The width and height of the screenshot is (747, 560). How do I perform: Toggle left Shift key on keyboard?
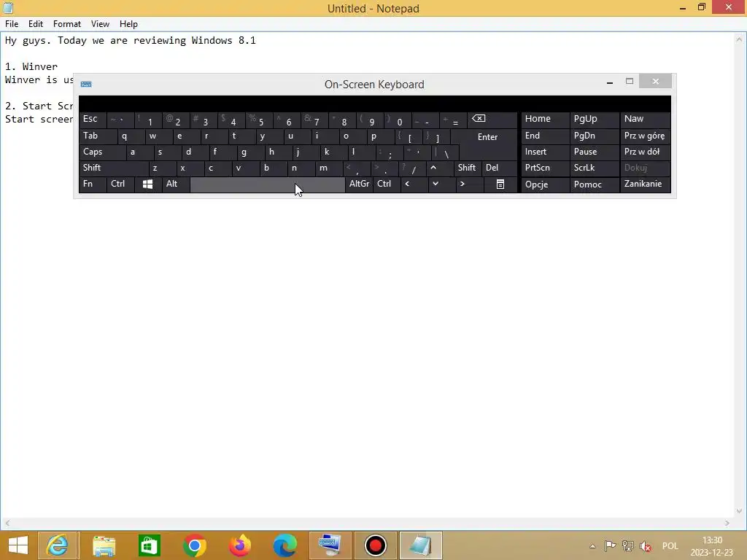[114, 168]
